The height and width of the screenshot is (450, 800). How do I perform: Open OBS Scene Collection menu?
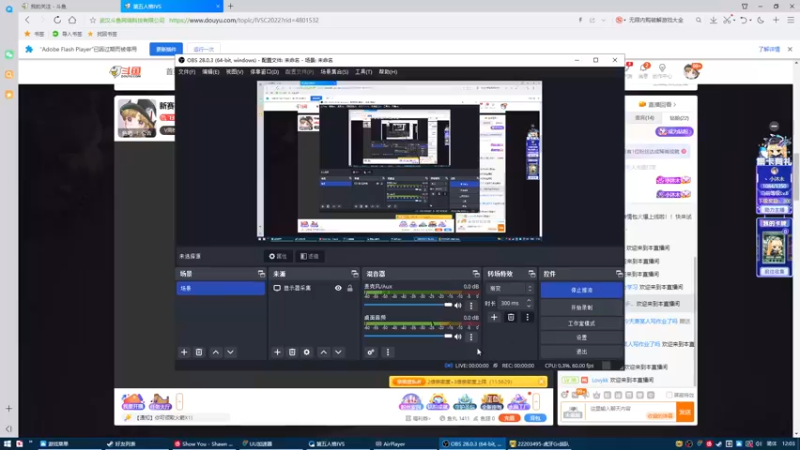(334, 72)
